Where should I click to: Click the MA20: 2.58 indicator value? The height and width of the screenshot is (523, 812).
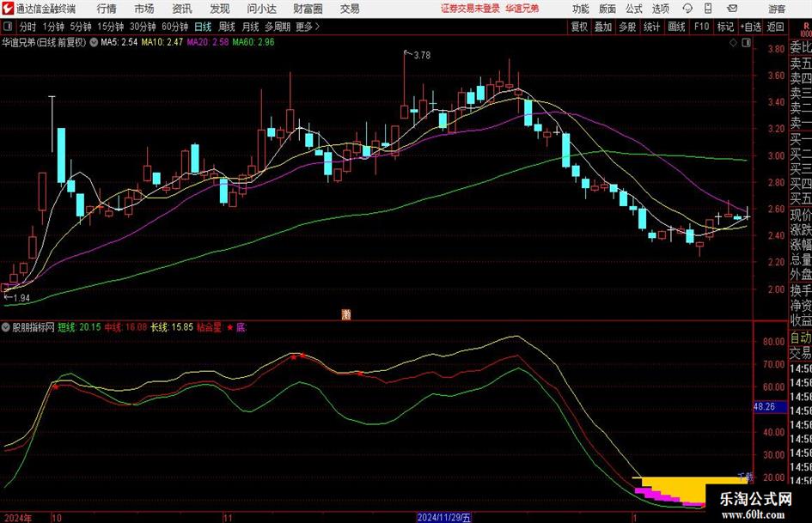pyautogui.click(x=208, y=42)
